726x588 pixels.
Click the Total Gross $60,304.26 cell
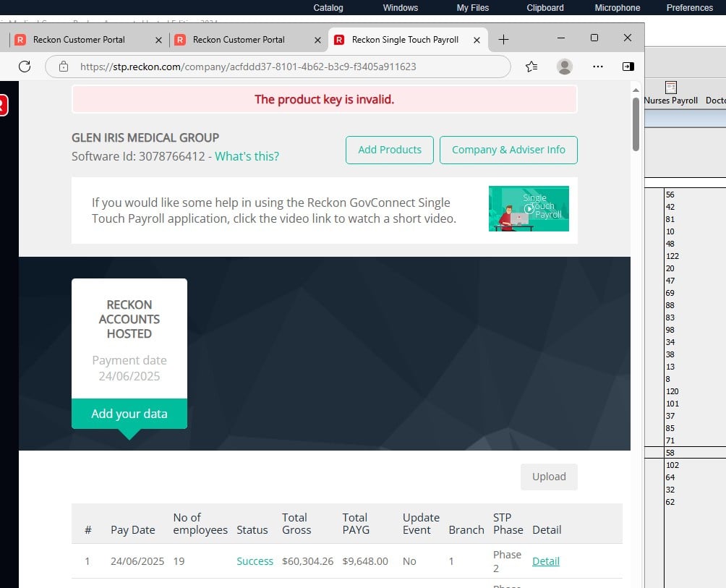[307, 561]
